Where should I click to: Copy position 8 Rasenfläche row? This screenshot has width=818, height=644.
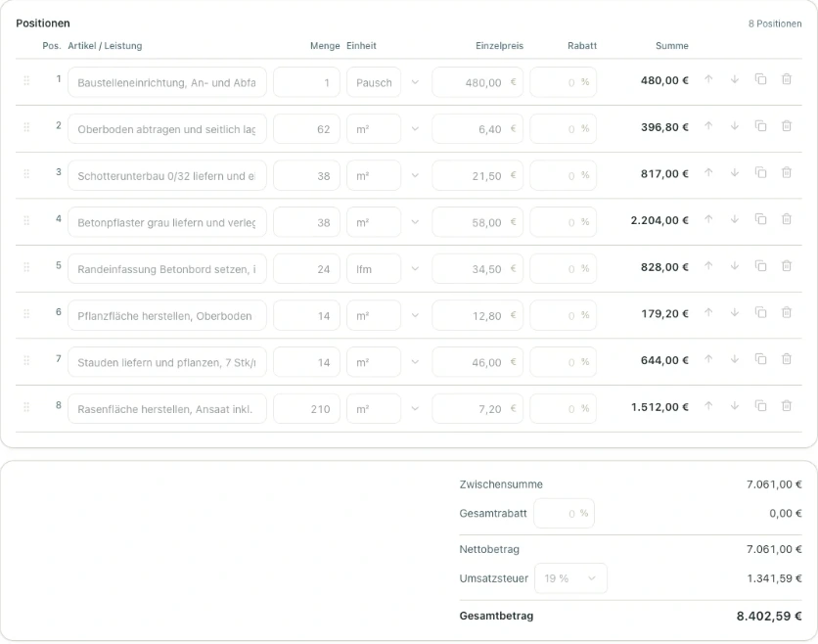point(760,405)
